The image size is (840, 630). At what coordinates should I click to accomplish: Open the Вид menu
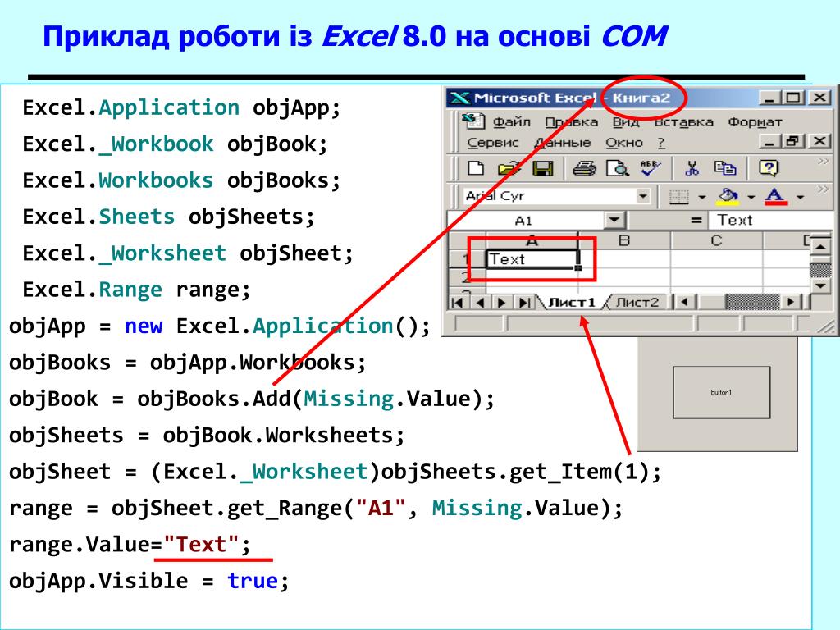(x=626, y=122)
